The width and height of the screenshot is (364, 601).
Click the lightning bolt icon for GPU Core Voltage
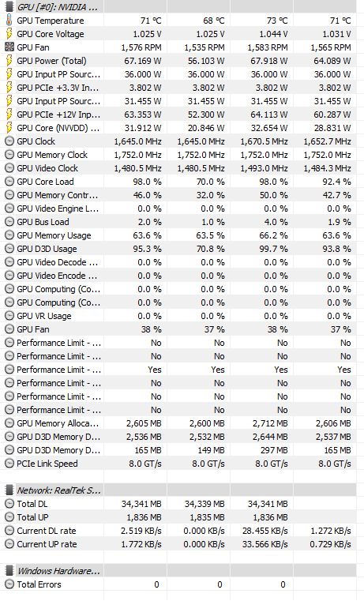(x=9, y=34)
